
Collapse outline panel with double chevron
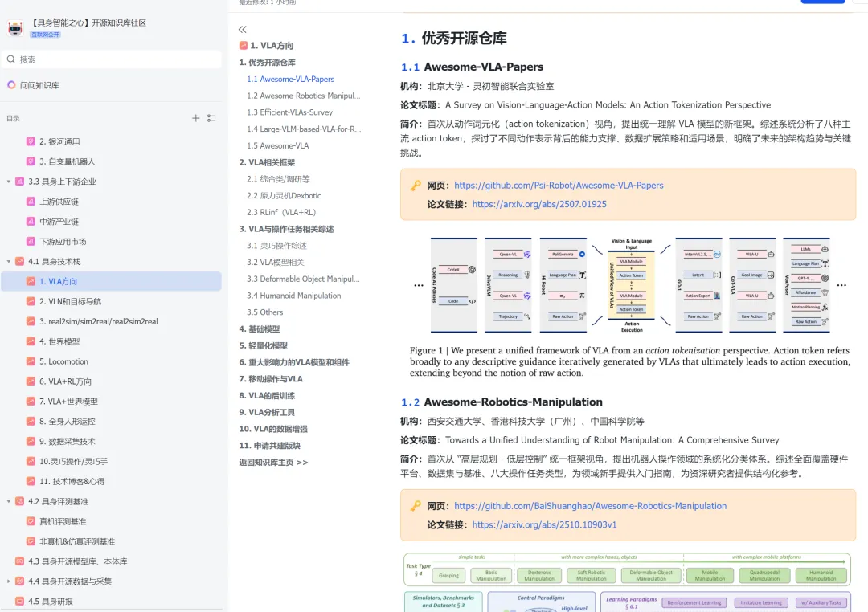243,30
